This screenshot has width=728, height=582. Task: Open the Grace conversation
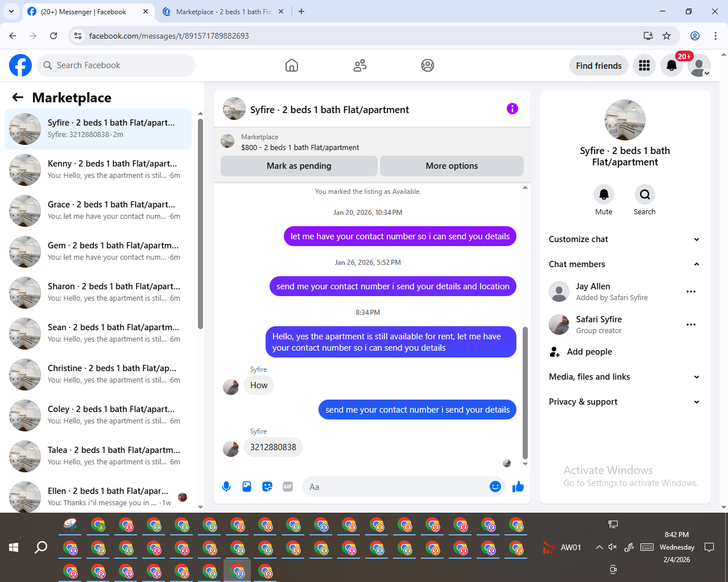(98, 211)
